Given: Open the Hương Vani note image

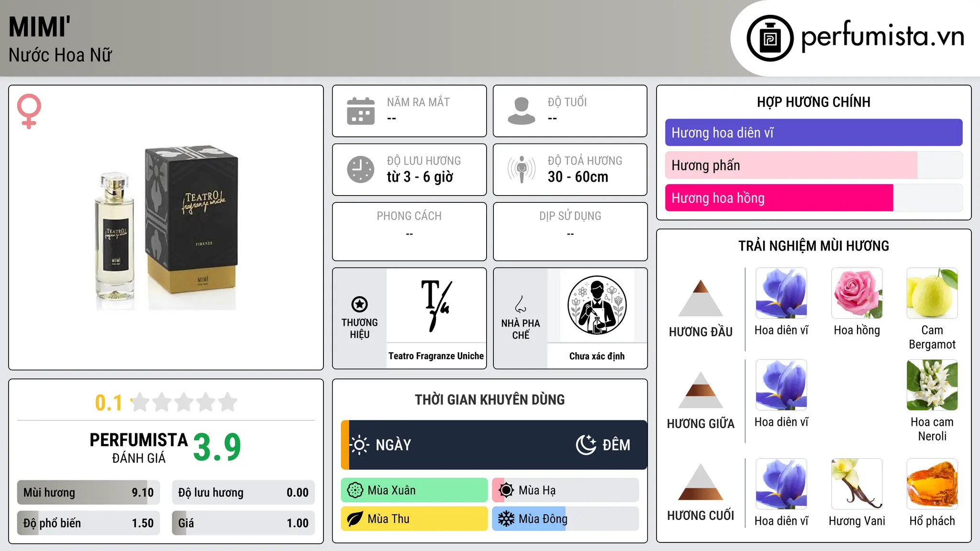Looking at the screenshot, I should tap(857, 484).
